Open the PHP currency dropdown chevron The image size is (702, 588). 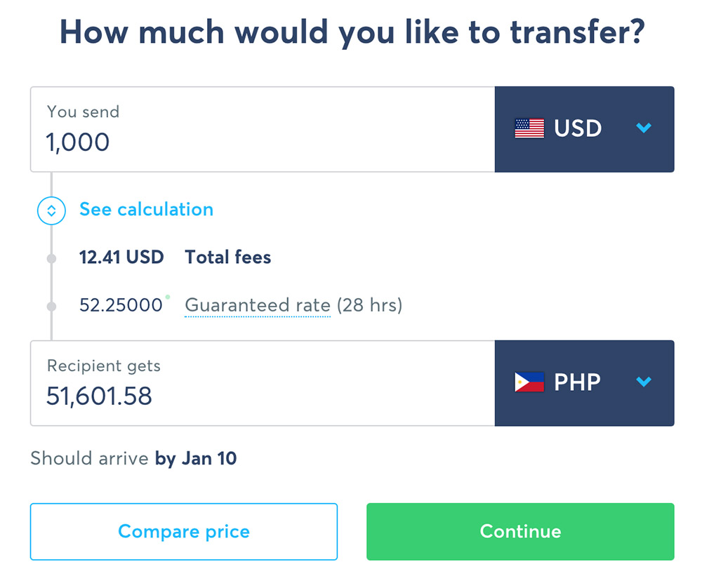643,382
